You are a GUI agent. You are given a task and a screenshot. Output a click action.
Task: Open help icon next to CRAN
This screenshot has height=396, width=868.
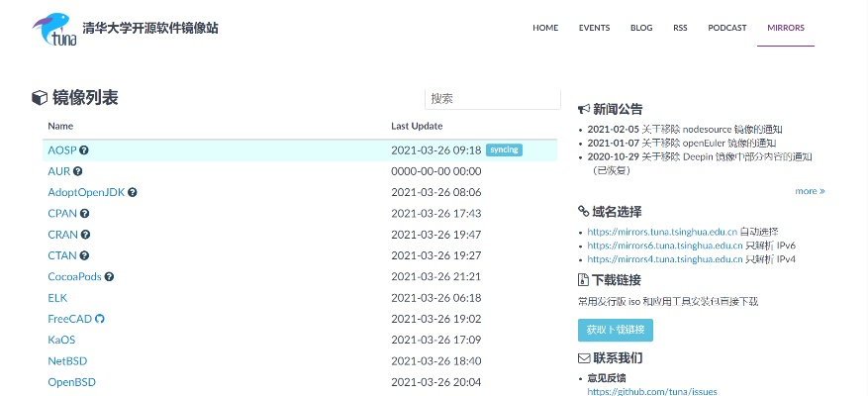point(85,235)
